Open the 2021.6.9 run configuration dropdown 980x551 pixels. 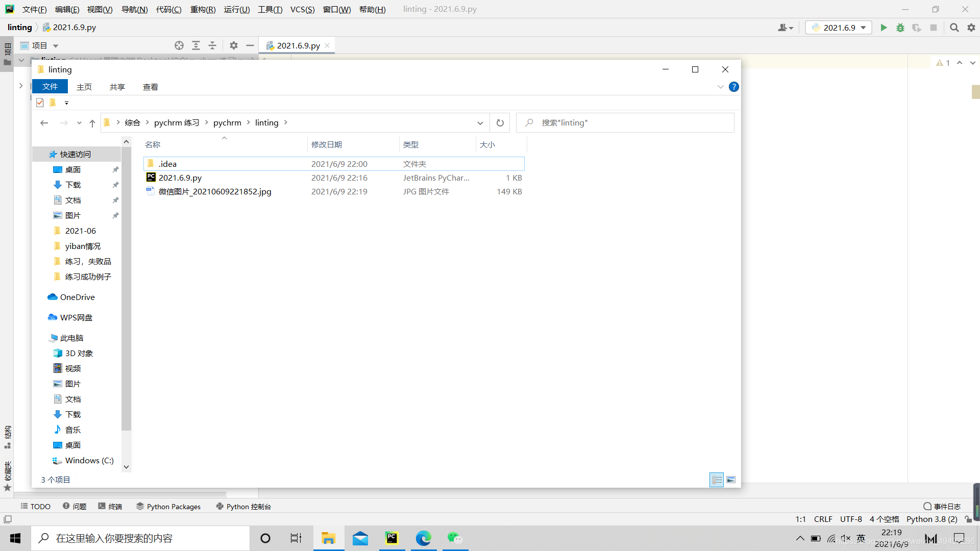click(x=839, y=28)
